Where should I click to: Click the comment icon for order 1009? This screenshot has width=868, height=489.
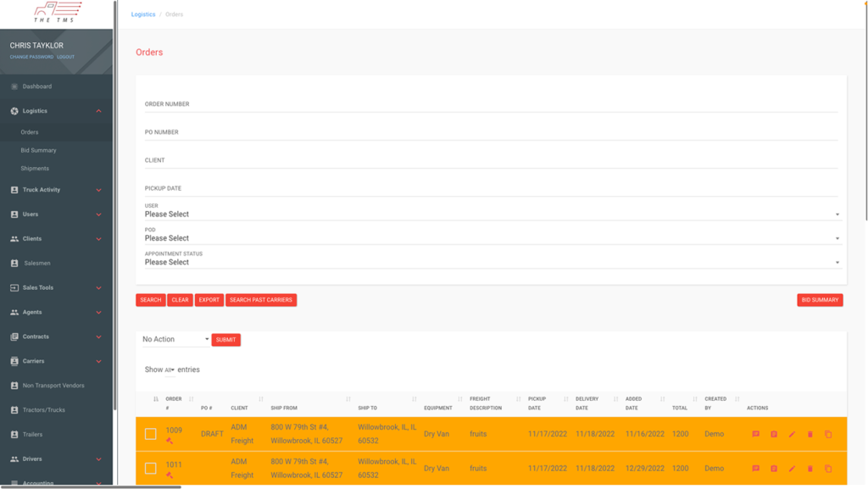point(755,435)
